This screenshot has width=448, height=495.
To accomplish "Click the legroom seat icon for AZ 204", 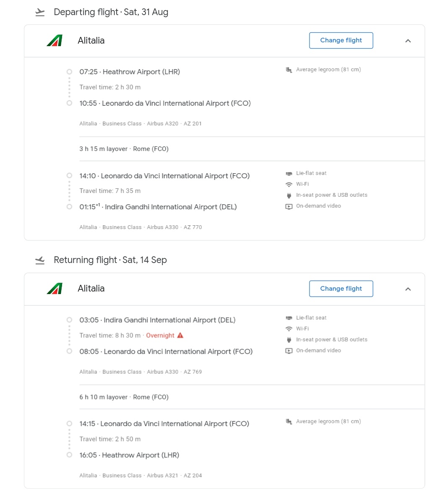I will (x=289, y=422).
